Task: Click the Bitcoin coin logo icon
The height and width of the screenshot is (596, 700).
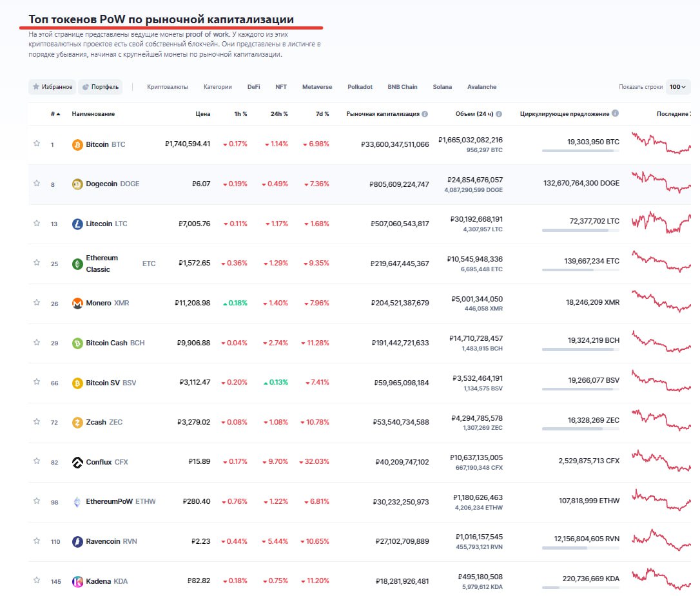Action: pos(77,144)
